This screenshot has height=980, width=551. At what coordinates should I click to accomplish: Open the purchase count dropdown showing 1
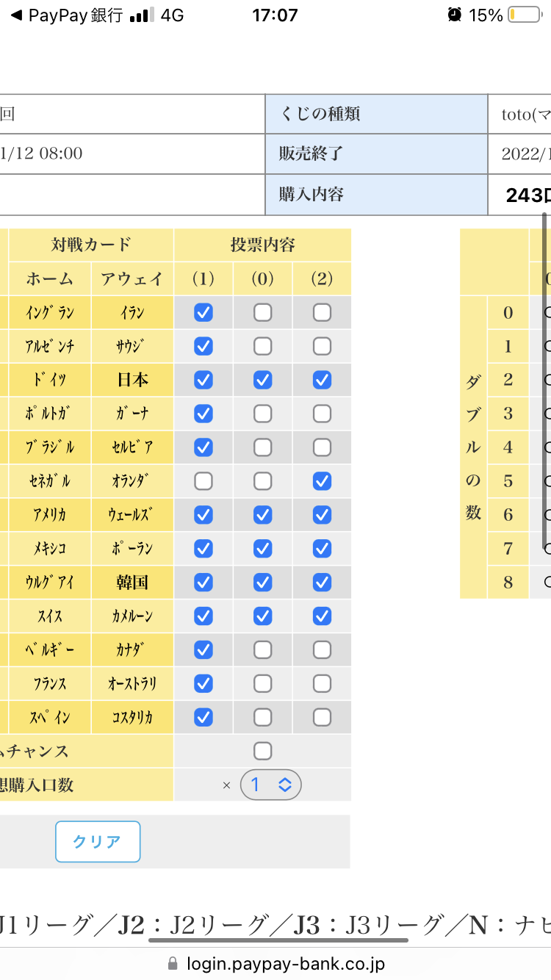pos(271,785)
